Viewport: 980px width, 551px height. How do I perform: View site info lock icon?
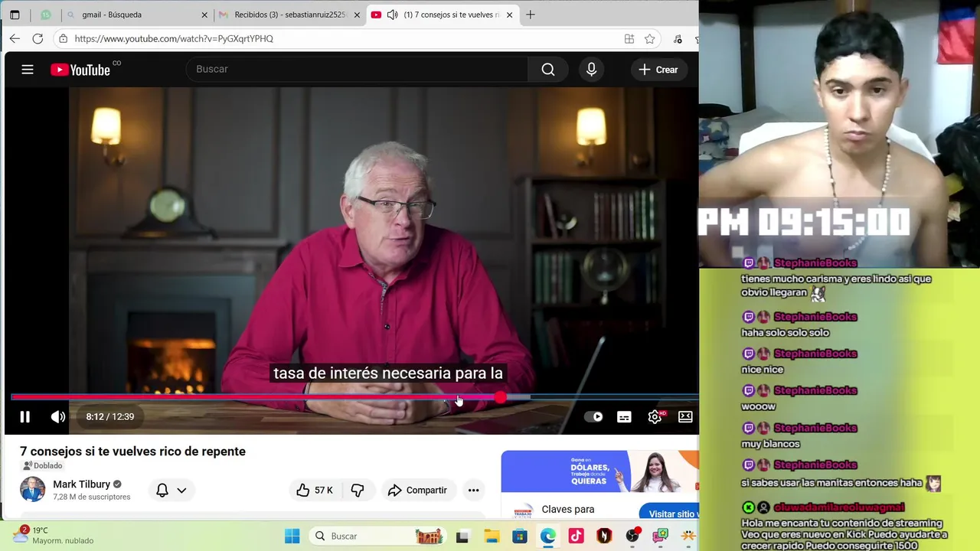click(x=63, y=39)
